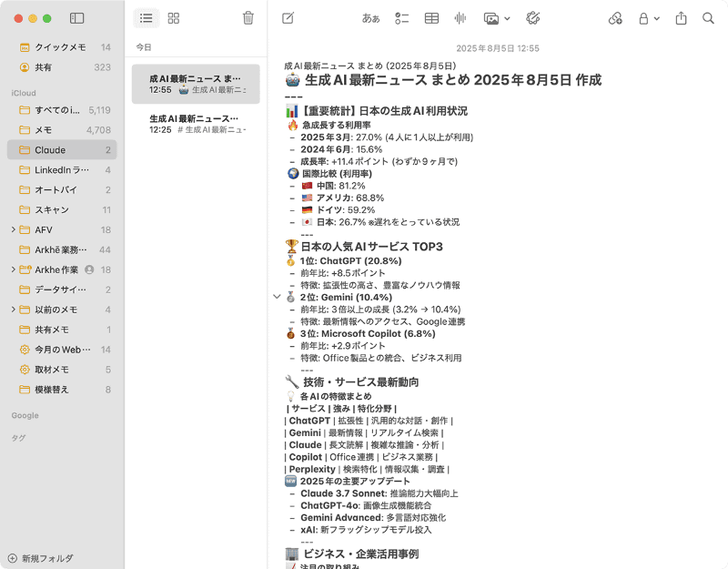
Task: Click the Google account section header
Action: coord(25,416)
